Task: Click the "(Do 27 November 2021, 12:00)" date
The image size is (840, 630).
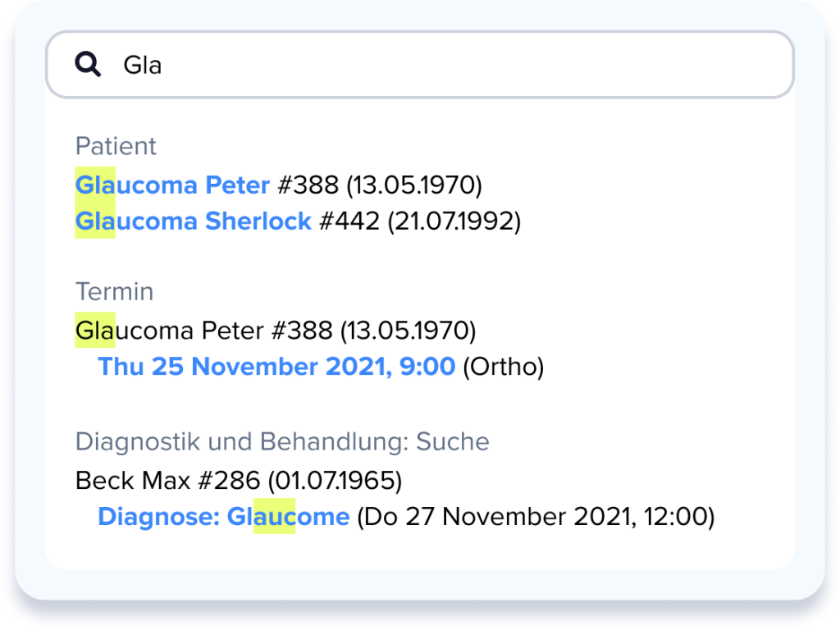Action: coord(536,517)
